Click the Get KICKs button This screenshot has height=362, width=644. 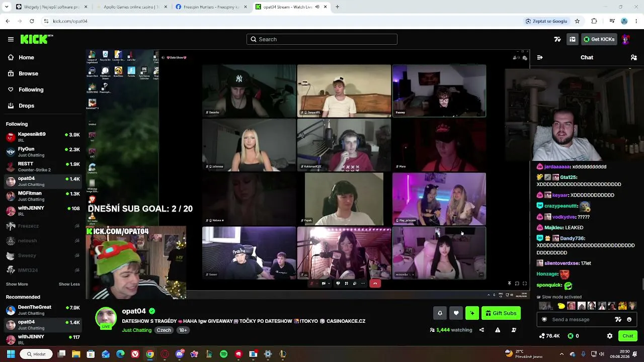(599, 39)
